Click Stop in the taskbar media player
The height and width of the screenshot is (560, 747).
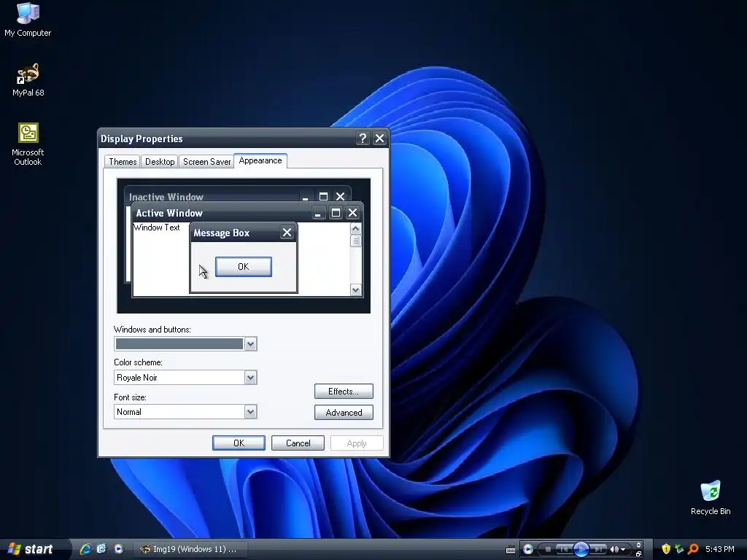(x=548, y=549)
